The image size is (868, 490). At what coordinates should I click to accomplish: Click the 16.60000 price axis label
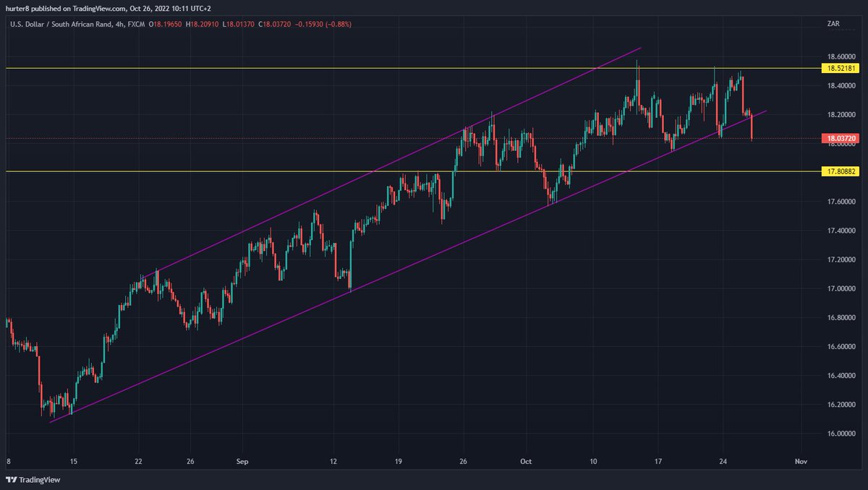841,347
